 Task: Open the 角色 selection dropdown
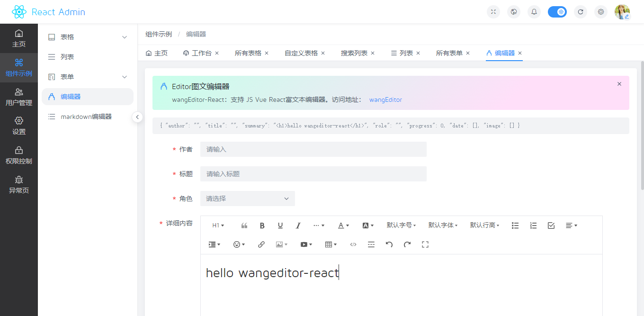click(247, 199)
